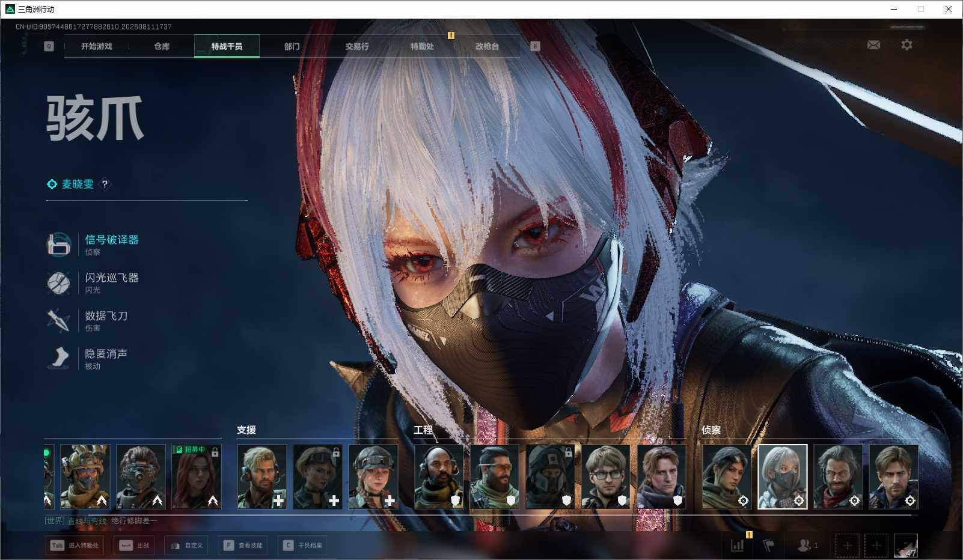Click the Q previous-tab key icon
Screen dimensions: 963x560
pos(49,46)
